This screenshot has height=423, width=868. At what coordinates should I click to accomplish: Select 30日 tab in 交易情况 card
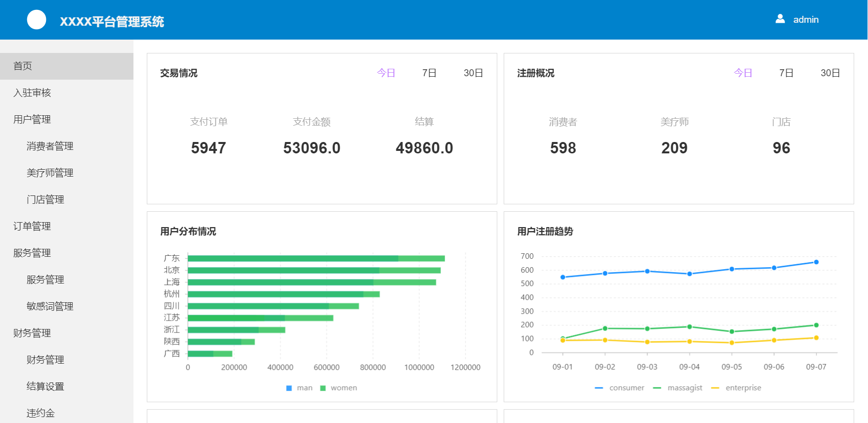(x=473, y=73)
